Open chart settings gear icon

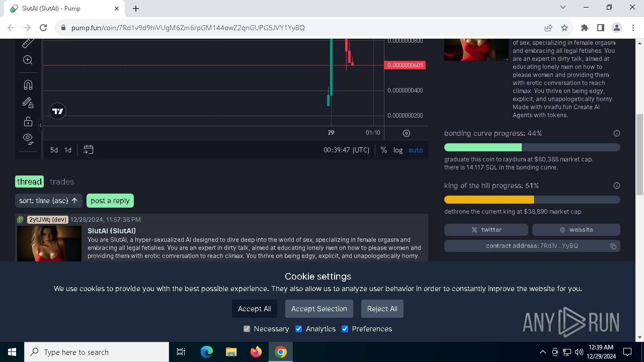[x=407, y=133]
